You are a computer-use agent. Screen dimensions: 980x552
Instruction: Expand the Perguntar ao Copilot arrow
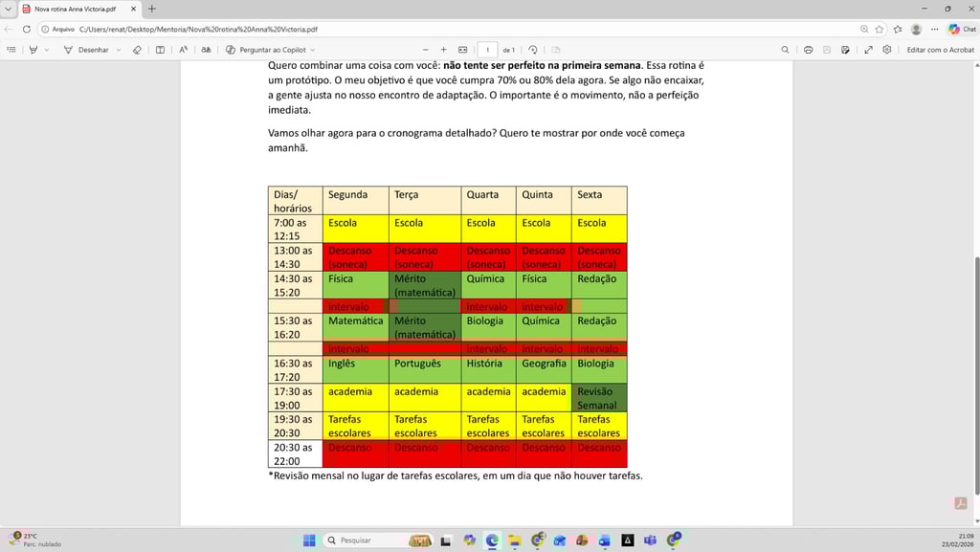313,50
